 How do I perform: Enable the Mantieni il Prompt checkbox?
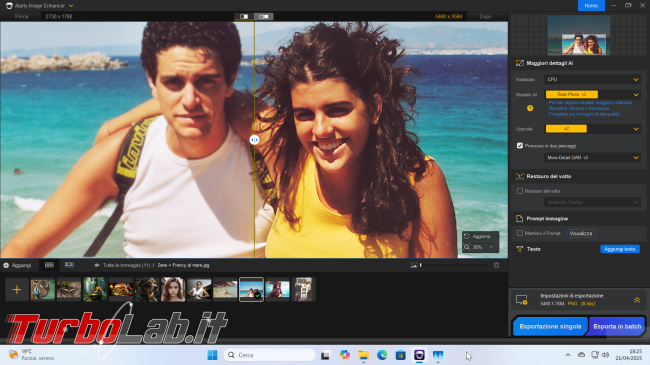click(519, 234)
